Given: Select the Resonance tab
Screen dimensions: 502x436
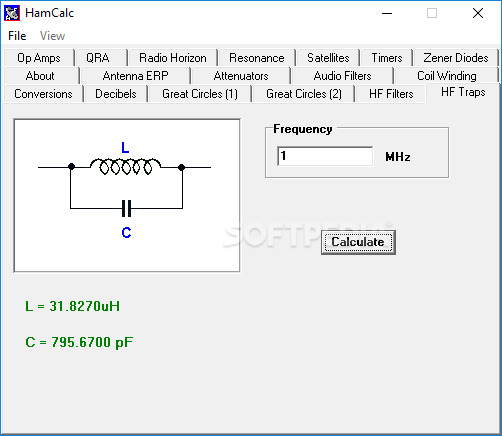Looking at the screenshot, I should pyautogui.click(x=256, y=58).
